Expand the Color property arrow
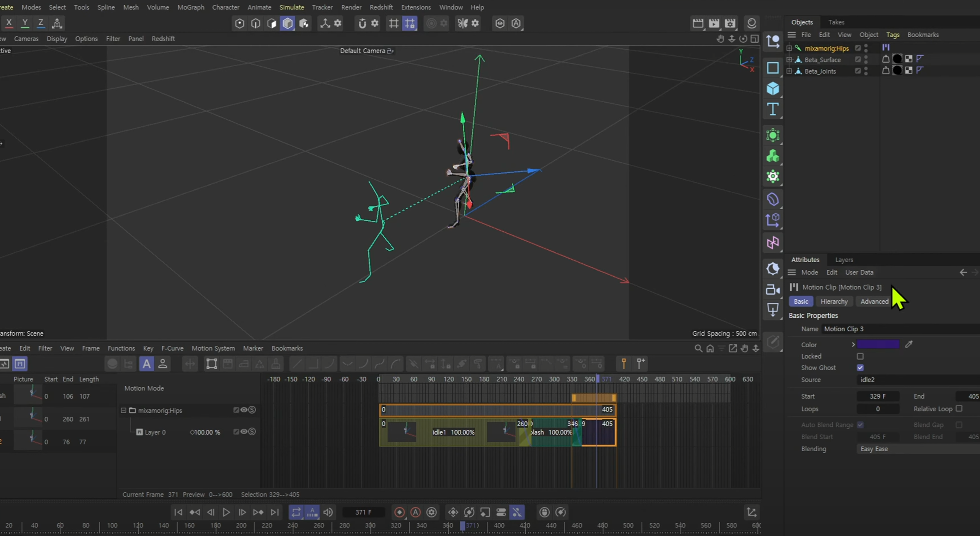This screenshot has width=980, height=536. point(853,344)
